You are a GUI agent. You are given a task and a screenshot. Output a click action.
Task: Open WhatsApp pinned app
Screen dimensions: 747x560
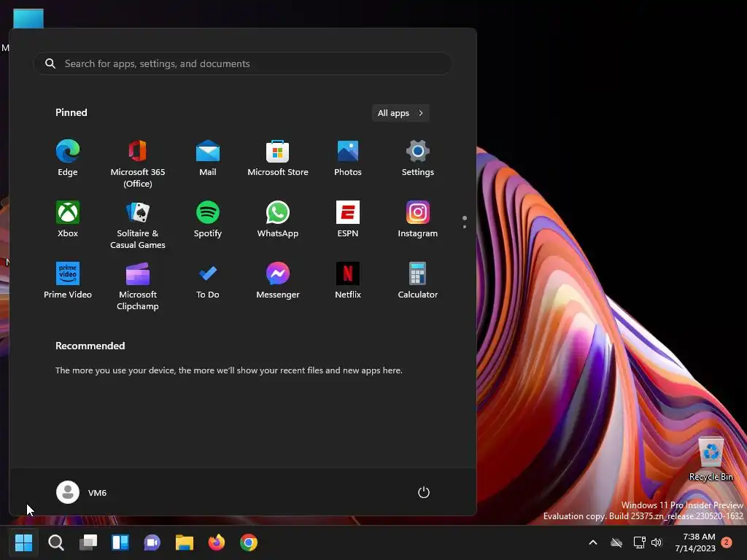pos(278,219)
